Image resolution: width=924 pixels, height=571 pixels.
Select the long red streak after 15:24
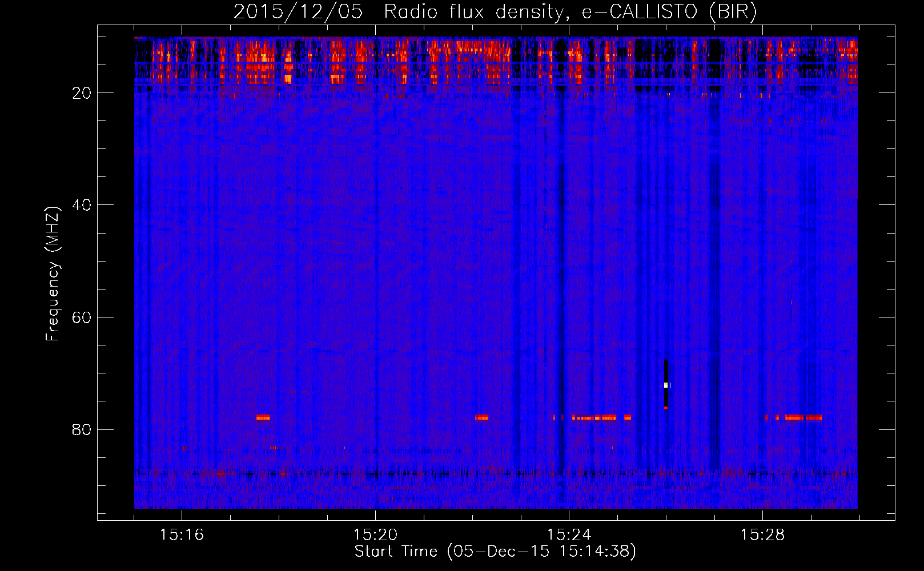594,417
